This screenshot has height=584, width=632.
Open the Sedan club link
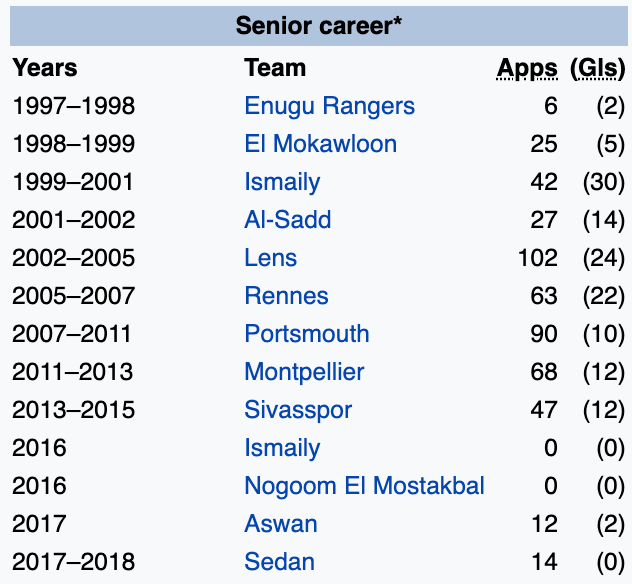click(279, 562)
